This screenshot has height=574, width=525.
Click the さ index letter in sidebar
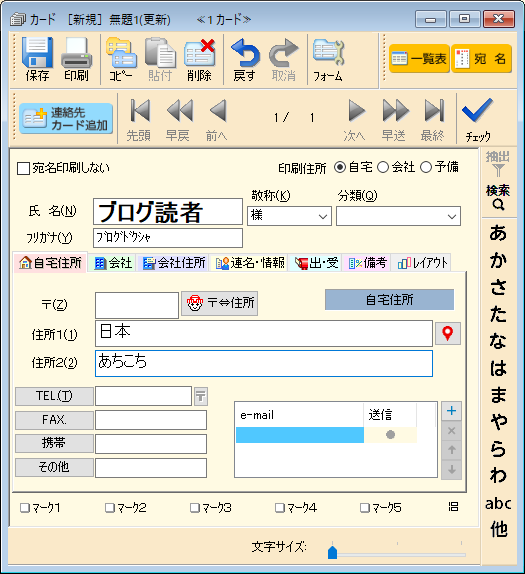[498, 287]
